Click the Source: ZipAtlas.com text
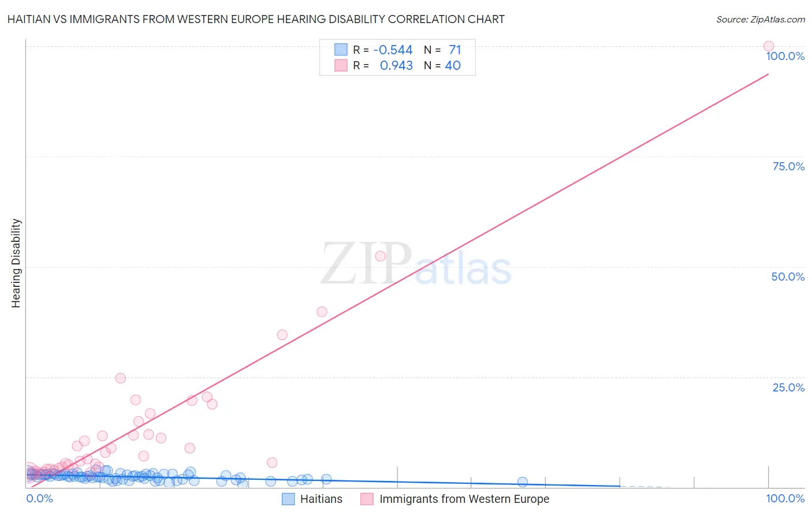 (x=761, y=19)
